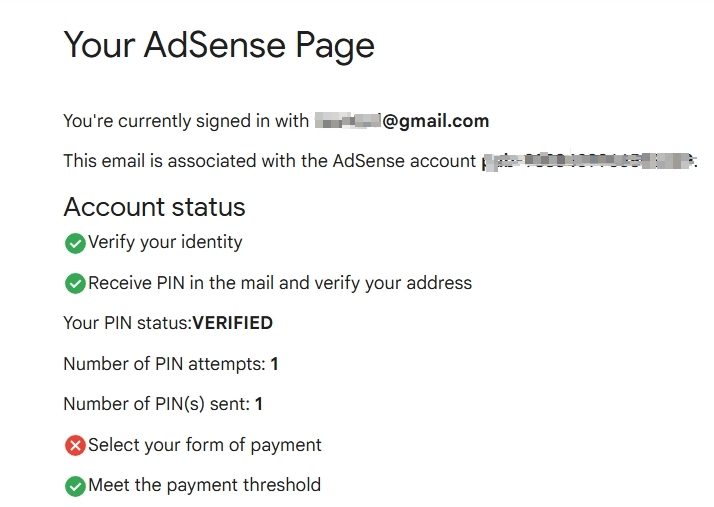The image size is (714, 507).
Task: Click the Number of PIN attempts label
Action: pos(164,364)
